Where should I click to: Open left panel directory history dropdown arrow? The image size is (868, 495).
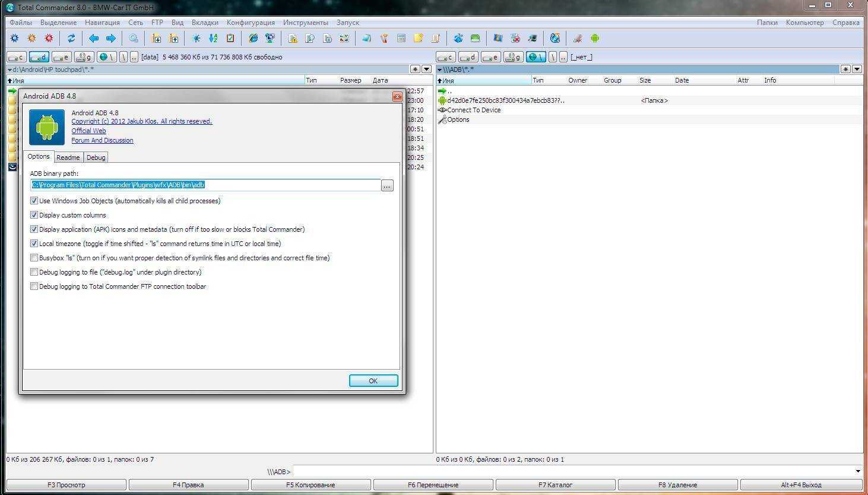pyautogui.click(x=426, y=70)
